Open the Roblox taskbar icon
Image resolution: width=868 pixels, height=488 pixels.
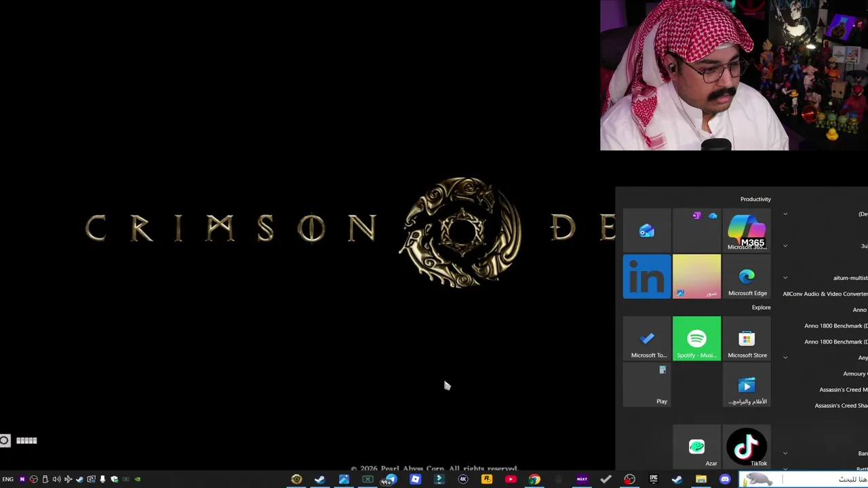415,479
